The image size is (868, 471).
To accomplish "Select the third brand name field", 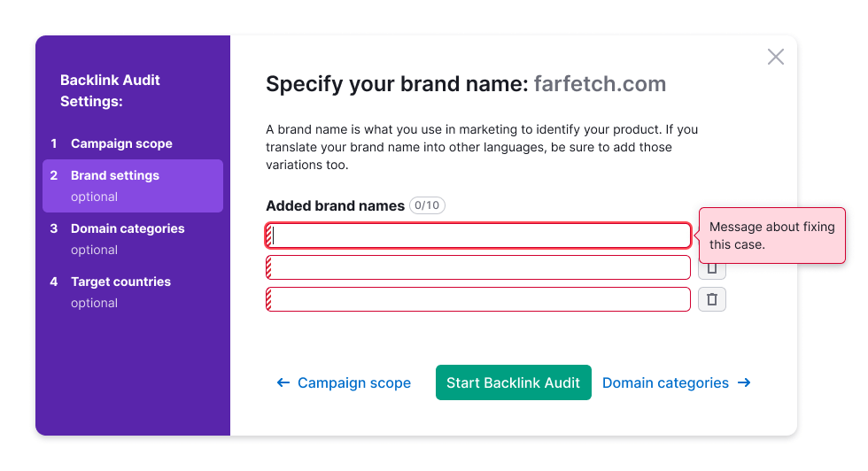I will point(478,299).
